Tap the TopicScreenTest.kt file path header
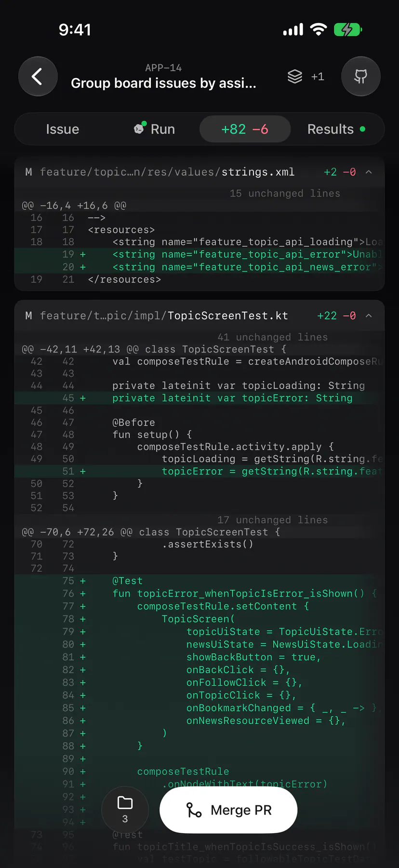 tap(164, 316)
